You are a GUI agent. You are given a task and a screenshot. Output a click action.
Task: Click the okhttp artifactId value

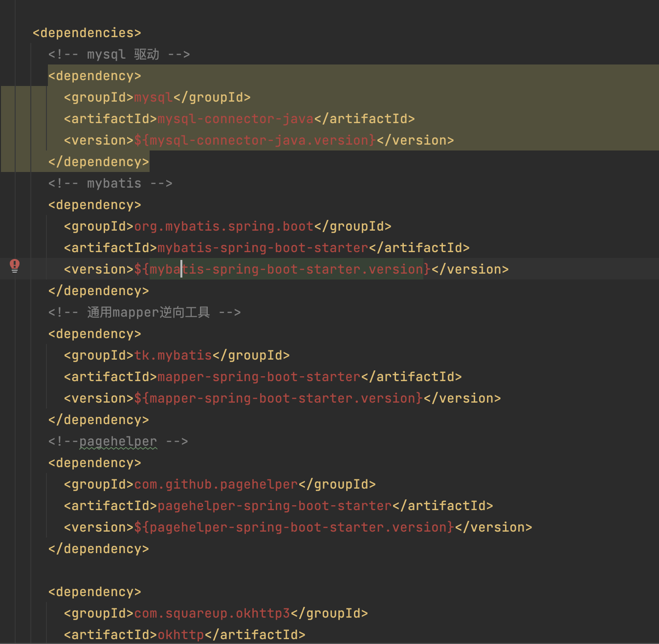pos(181,635)
